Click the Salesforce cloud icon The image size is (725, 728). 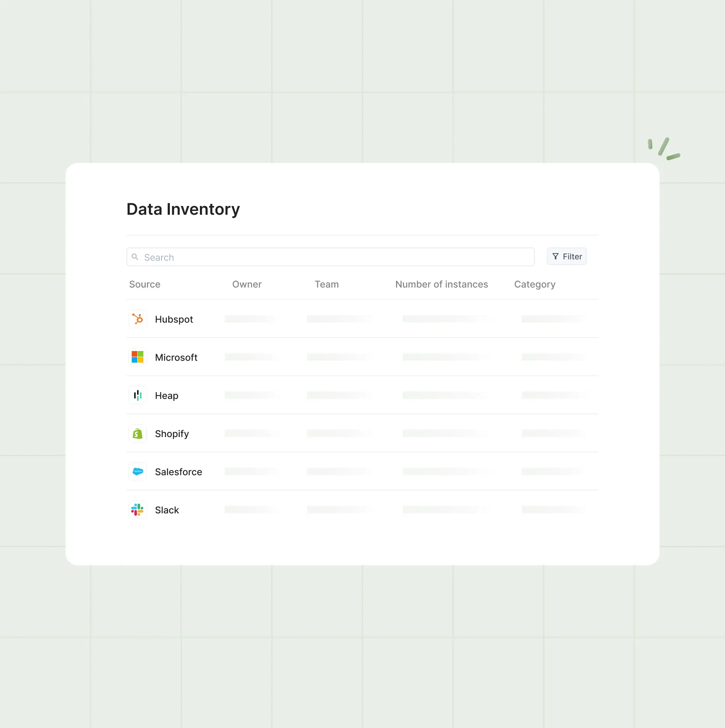(x=137, y=471)
